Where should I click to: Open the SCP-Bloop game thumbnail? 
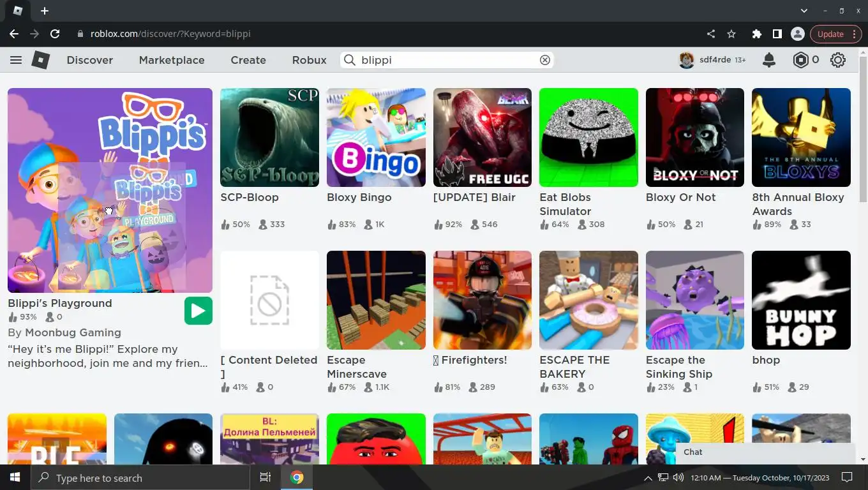pos(269,137)
